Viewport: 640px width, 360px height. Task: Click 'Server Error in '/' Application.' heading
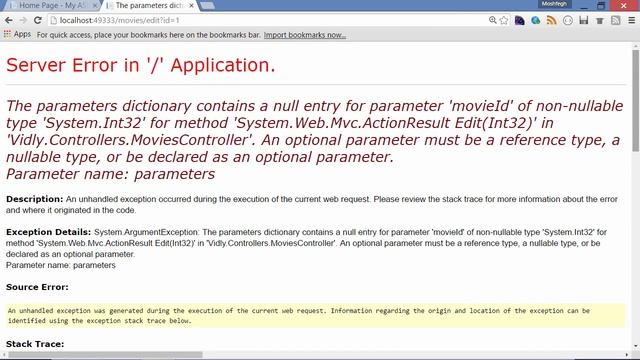[141, 65]
